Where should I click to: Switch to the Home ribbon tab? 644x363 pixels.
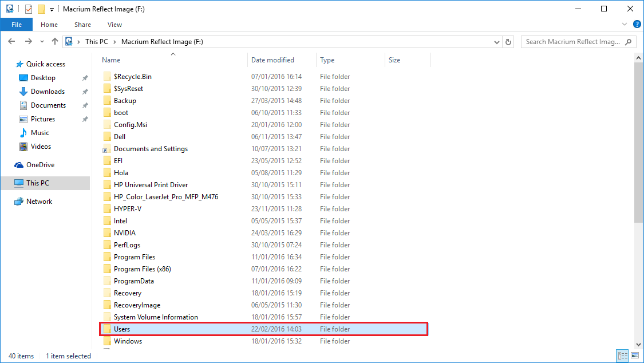tap(49, 25)
